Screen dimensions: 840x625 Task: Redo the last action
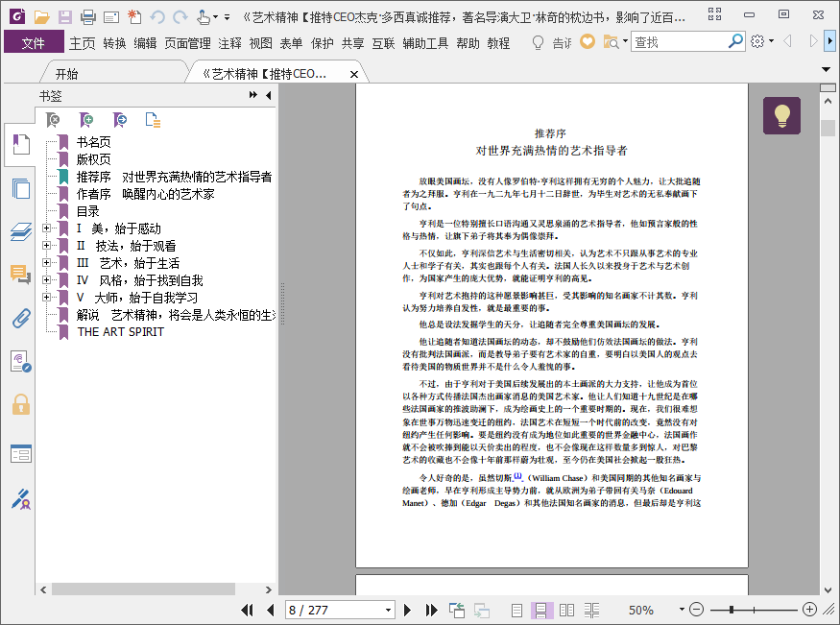(x=180, y=17)
